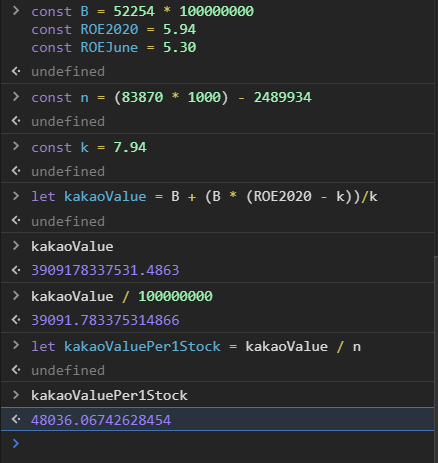Click the input chevron beside 'const k = 7.94'

[x=16, y=146]
